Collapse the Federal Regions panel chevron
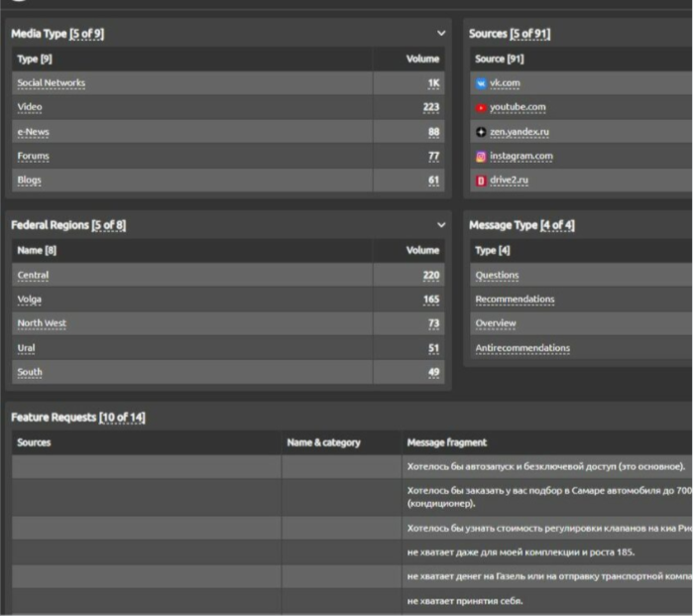The image size is (693, 616). (441, 225)
